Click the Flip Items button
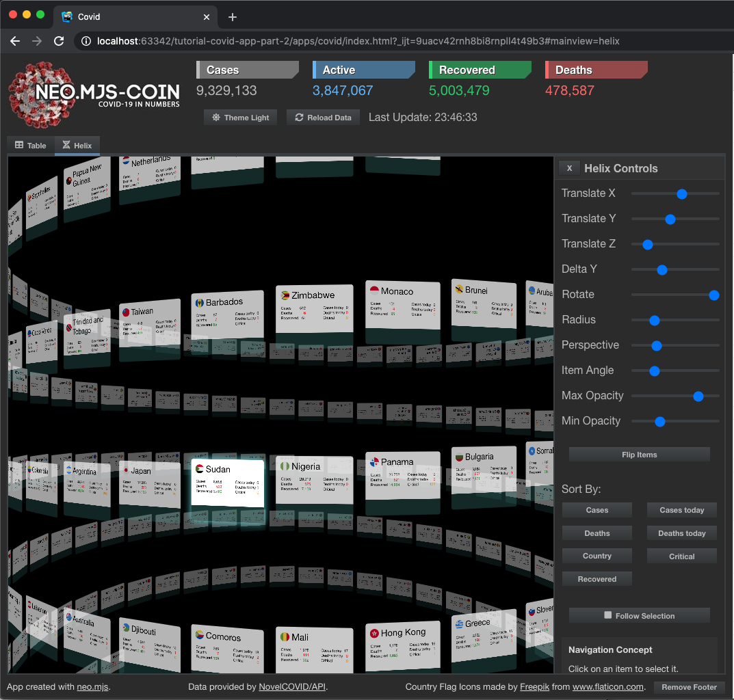734x700 pixels. [x=639, y=454]
